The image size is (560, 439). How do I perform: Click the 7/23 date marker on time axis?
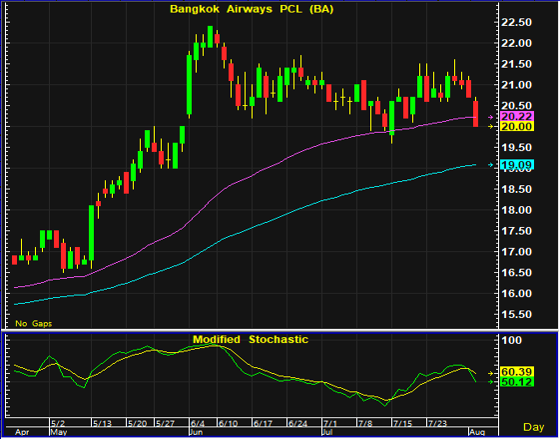438,424
